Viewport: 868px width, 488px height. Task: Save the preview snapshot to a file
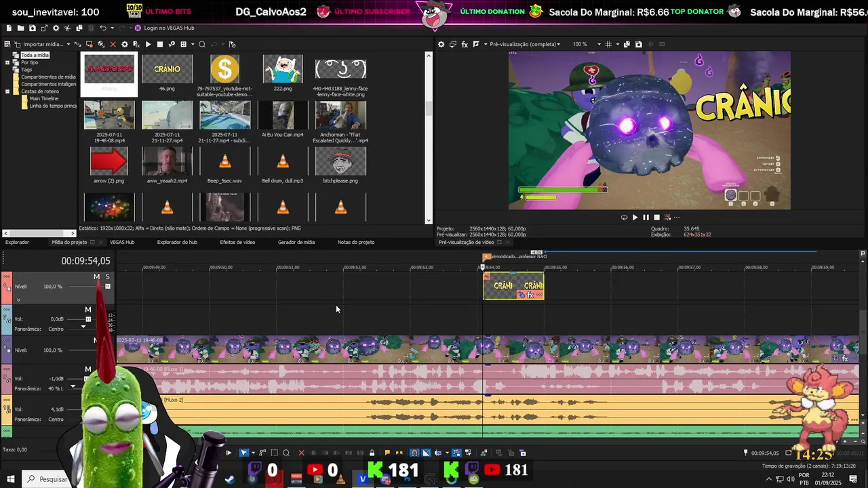click(x=638, y=44)
